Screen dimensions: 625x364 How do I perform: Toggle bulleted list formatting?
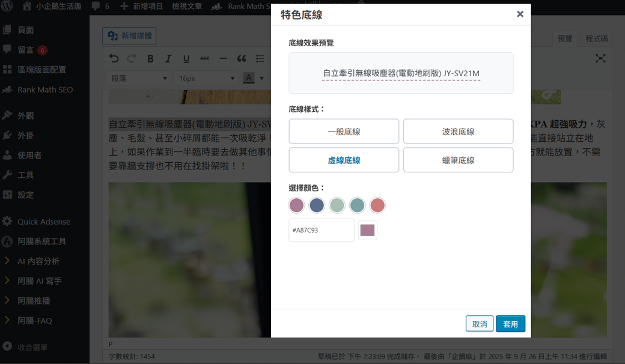[x=260, y=58]
